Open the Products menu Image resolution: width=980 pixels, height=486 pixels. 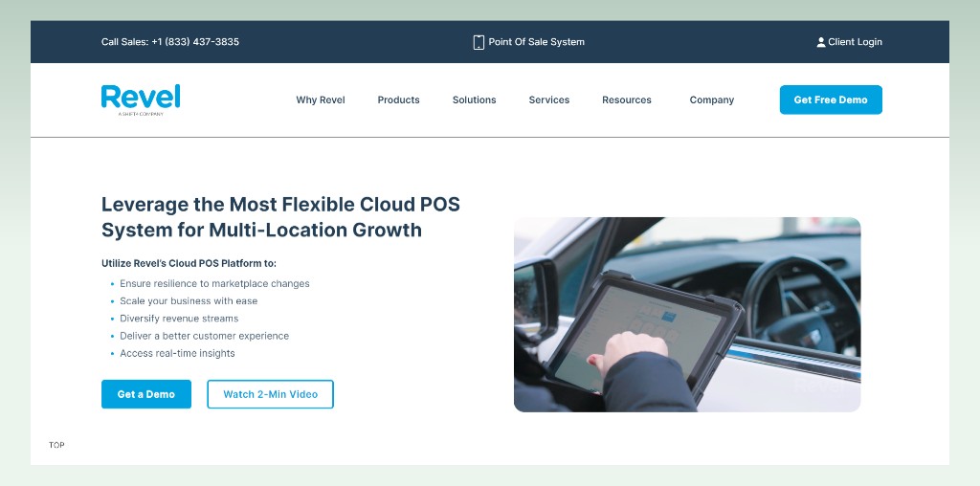[x=399, y=99]
